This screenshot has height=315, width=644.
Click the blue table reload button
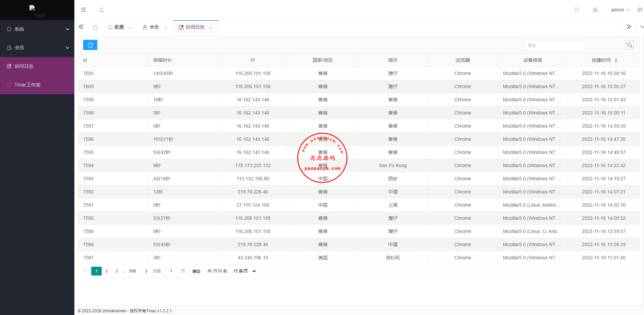tap(90, 45)
